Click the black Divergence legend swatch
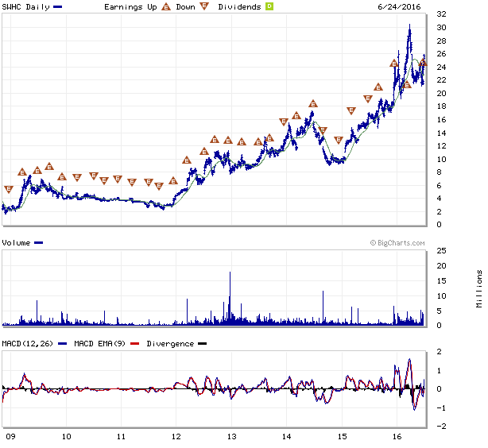This screenshot has width=488, height=448. [x=202, y=344]
